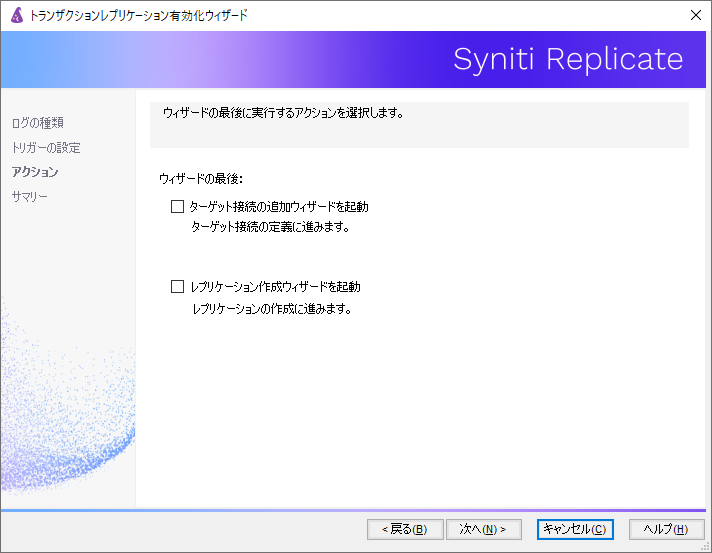Enable ターゲット接続の追加ウィザードを起動 checkbox

(177, 207)
